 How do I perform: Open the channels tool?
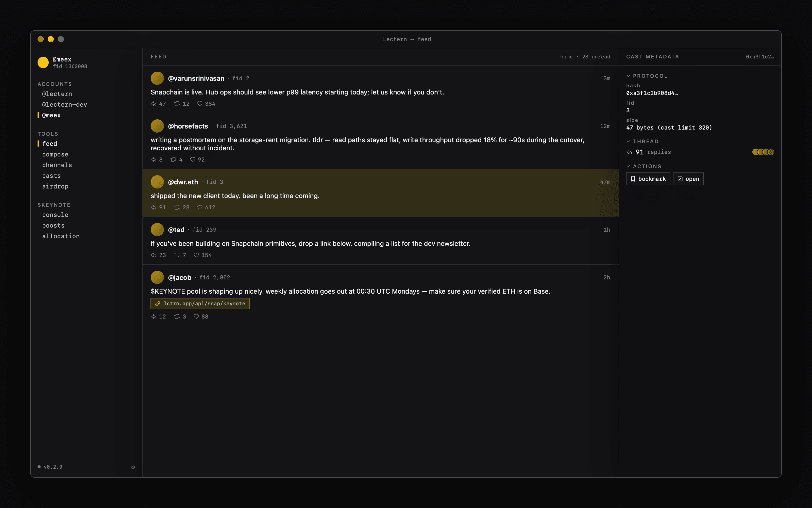pyautogui.click(x=57, y=165)
